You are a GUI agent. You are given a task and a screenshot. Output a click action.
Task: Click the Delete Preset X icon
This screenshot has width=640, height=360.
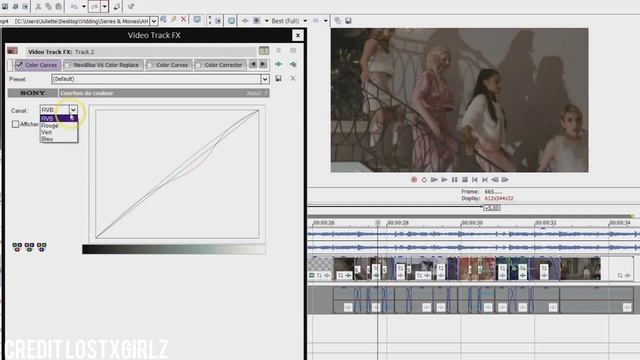click(x=293, y=78)
